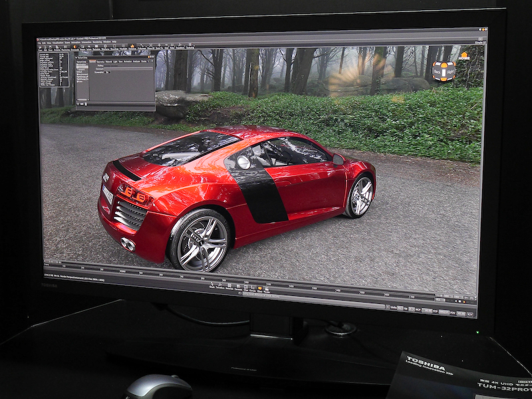The height and width of the screenshot is (399, 532).
Task: Switch to the Light tab in Variant Sets
Action: click(x=115, y=62)
